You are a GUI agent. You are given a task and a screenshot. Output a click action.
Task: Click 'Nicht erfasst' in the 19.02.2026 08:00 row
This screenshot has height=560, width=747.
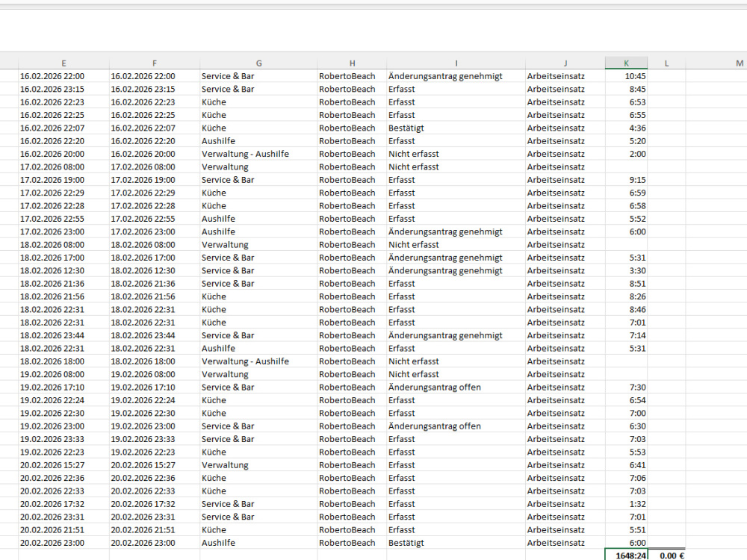point(414,374)
